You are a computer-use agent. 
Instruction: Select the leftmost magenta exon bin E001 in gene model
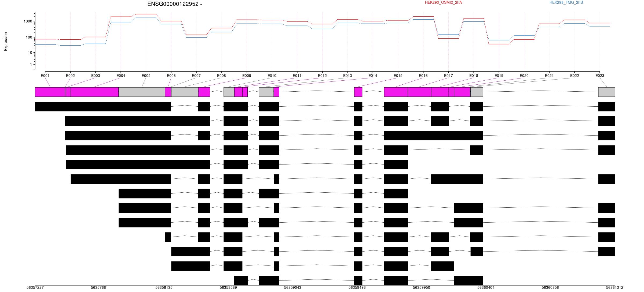(x=50, y=92)
